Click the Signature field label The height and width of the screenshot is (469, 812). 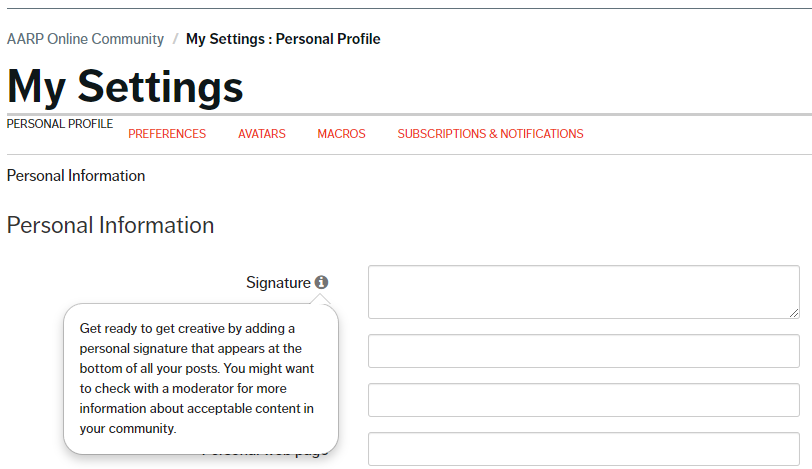[278, 283]
